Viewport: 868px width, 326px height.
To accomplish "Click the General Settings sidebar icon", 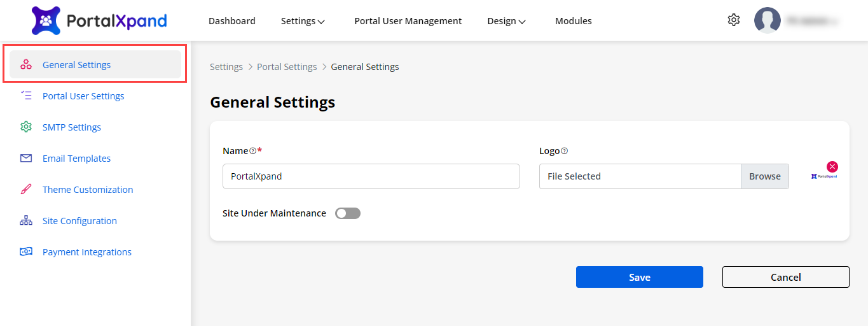I will (x=26, y=64).
